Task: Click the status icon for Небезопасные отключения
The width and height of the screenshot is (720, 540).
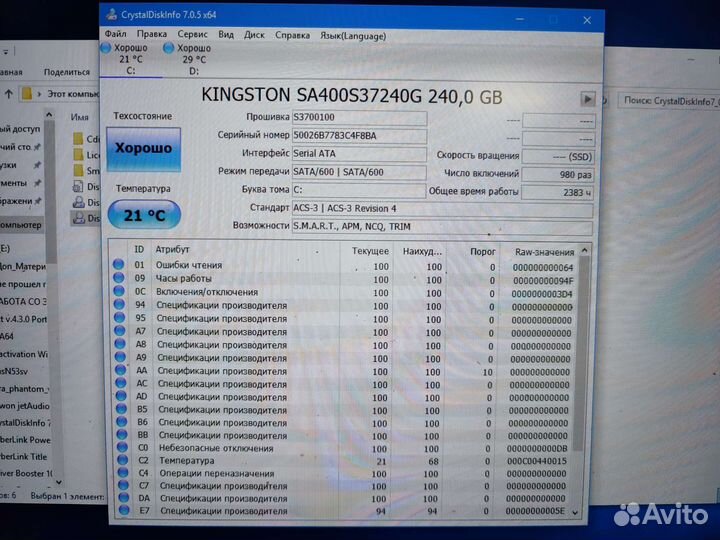Action: tap(122, 447)
